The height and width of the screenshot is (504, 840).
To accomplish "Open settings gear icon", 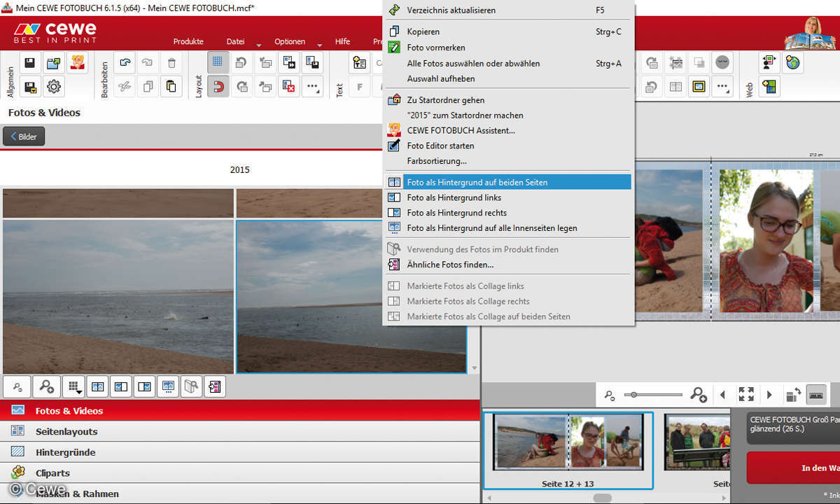I will pyautogui.click(x=53, y=87).
